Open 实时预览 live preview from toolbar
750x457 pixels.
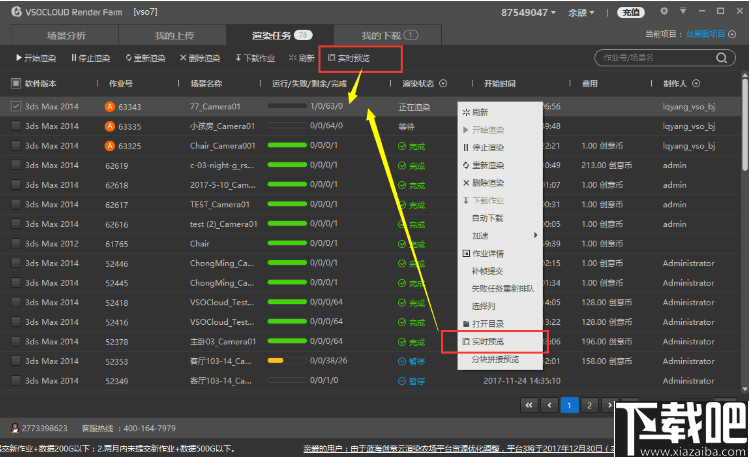click(349, 58)
